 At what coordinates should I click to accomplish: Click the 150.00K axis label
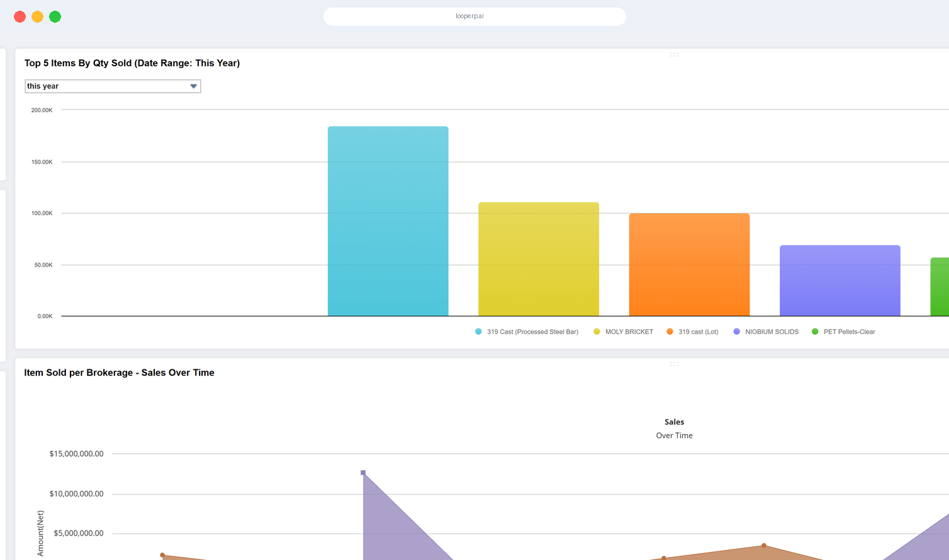coord(42,162)
